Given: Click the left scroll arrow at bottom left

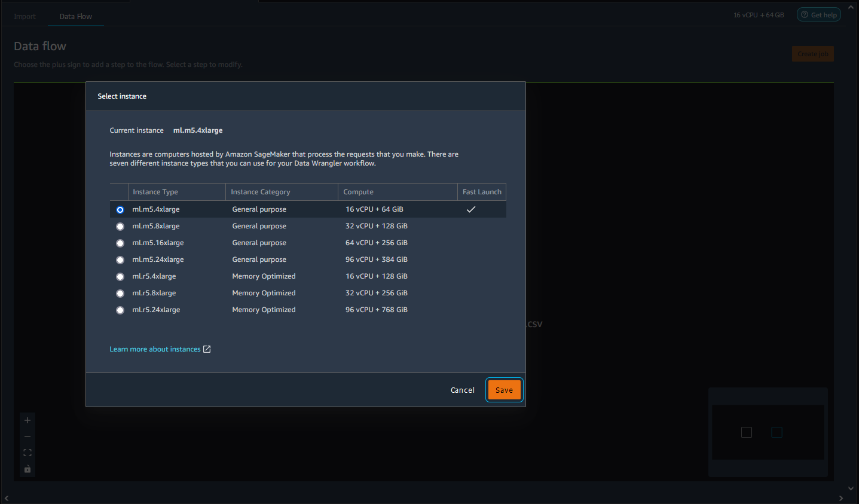Looking at the screenshot, I should (x=7, y=498).
